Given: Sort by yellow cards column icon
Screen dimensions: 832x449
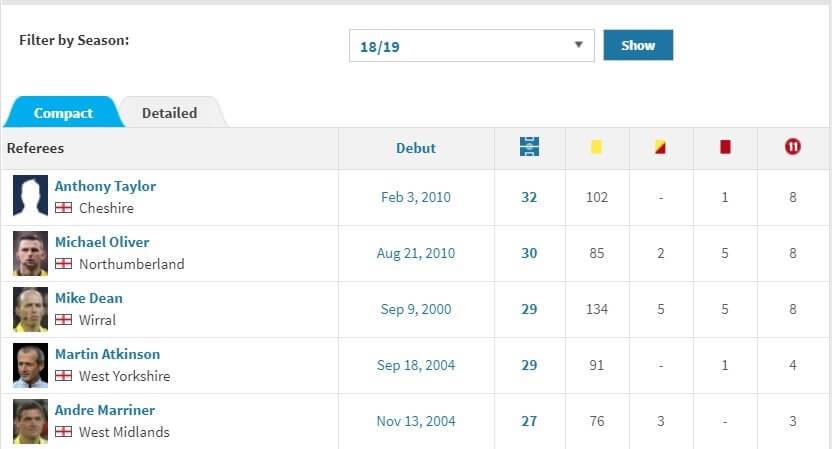Looking at the screenshot, I should 596,147.
